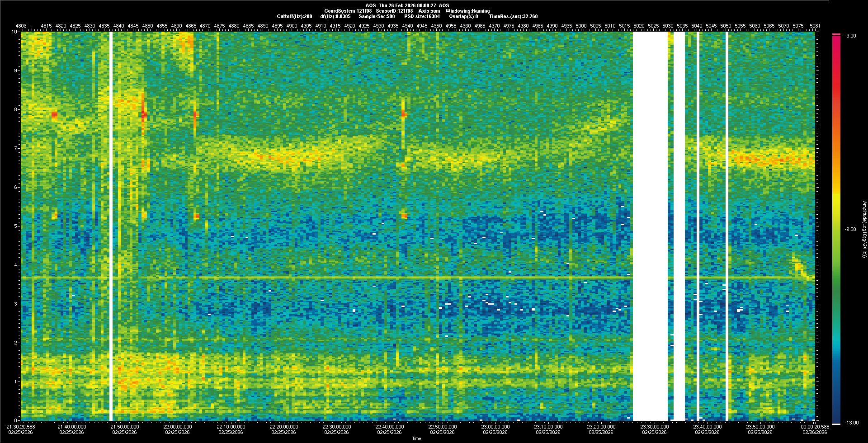Click the time label "23:30:00.000"

point(654,426)
